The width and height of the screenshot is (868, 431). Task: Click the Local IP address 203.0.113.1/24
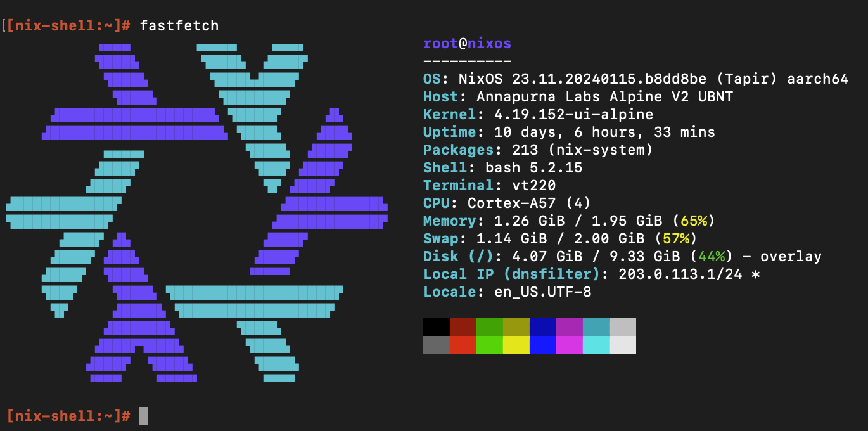(x=684, y=274)
